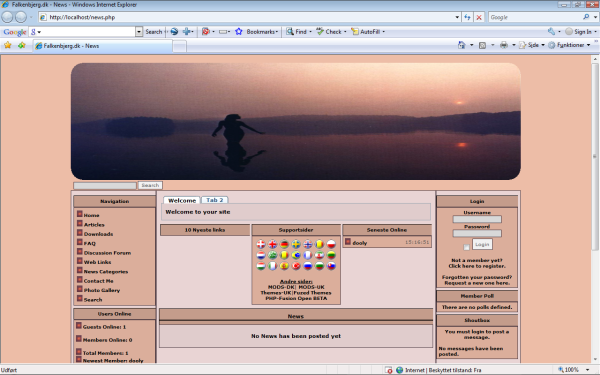
Task: Open the Google toolbar search box dropdown
Action: 139,32
